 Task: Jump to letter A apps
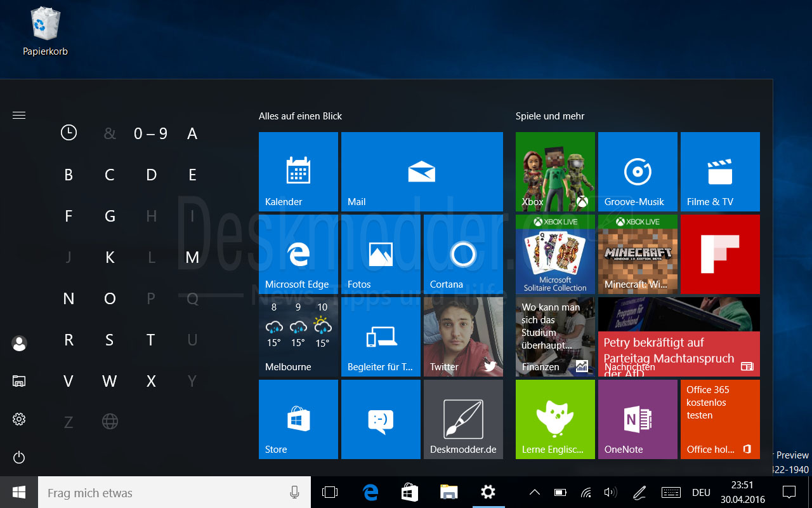192,133
